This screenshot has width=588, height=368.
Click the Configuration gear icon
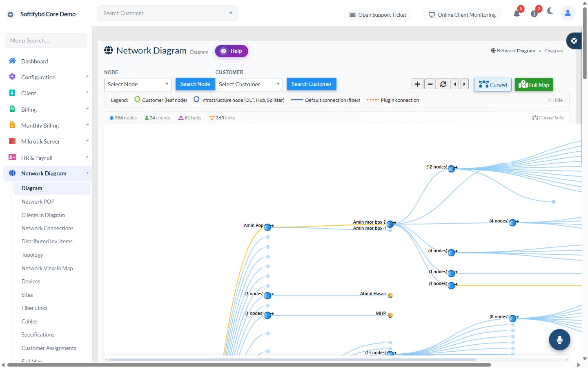coord(12,77)
